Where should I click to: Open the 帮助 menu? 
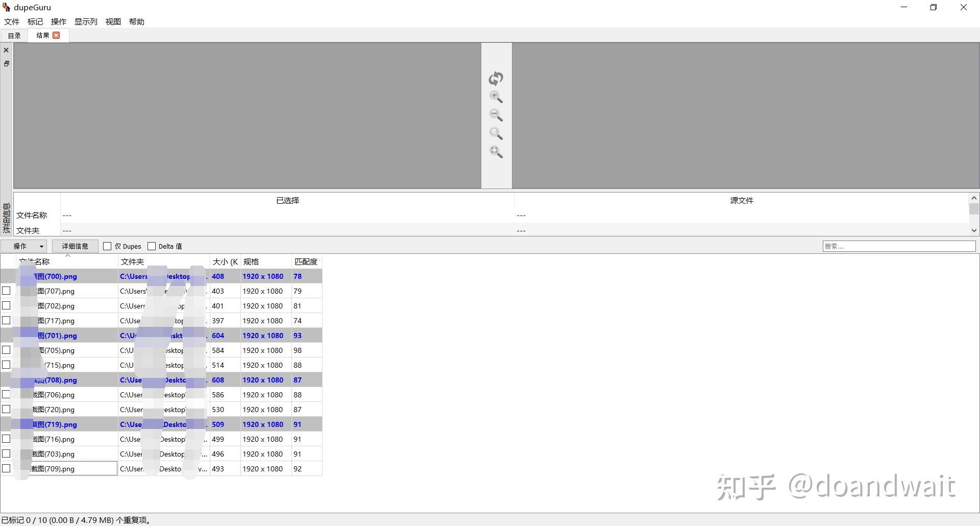[x=137, y=21]
